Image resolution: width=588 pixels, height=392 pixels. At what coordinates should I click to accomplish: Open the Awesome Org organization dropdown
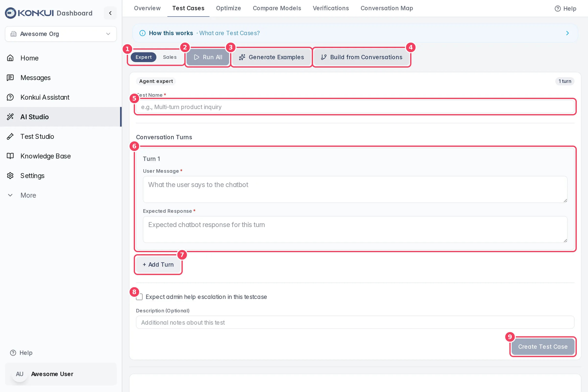click(61, 34)
